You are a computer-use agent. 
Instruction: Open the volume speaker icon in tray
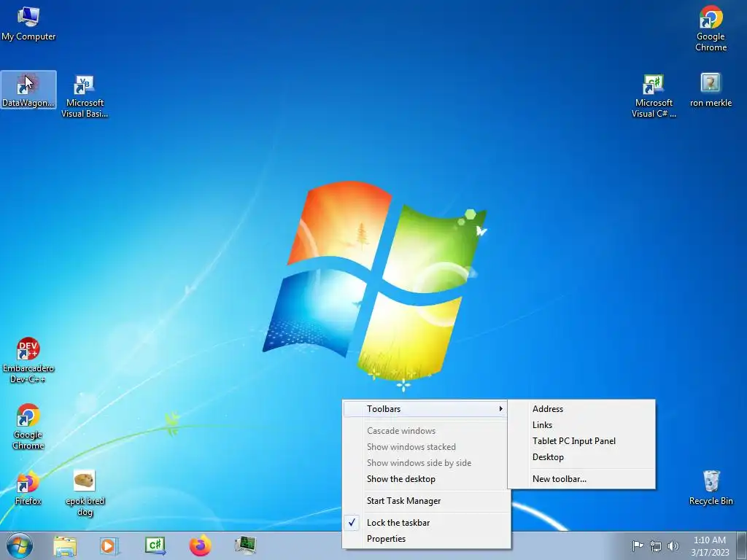click(x=673, y=546)
